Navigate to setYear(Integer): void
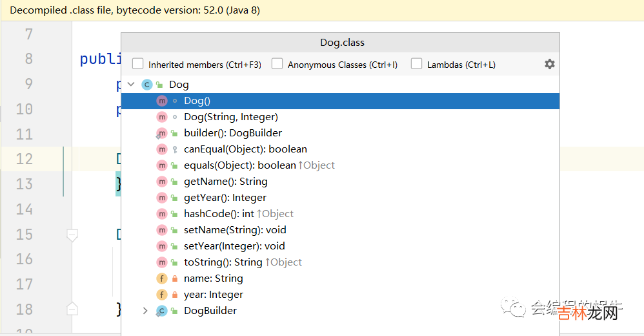Viewport: 644px width, 336px height. coord(234,246)
